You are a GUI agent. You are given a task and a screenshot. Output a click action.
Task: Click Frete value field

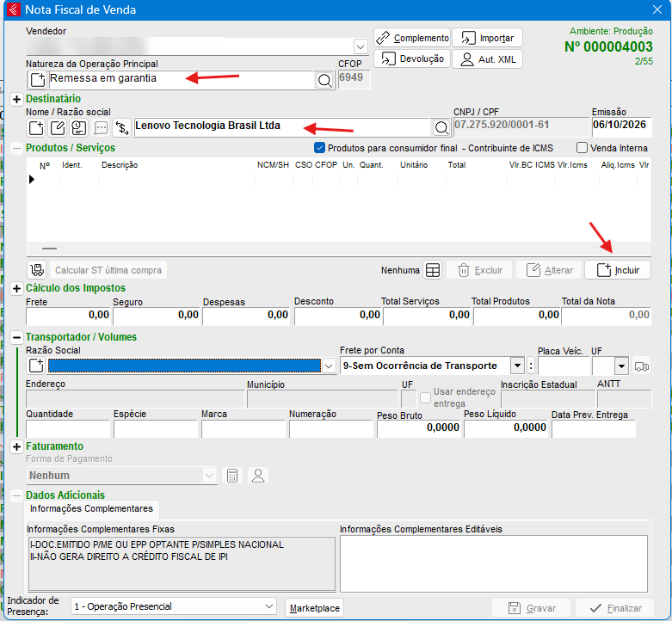[x=68, y=316]
